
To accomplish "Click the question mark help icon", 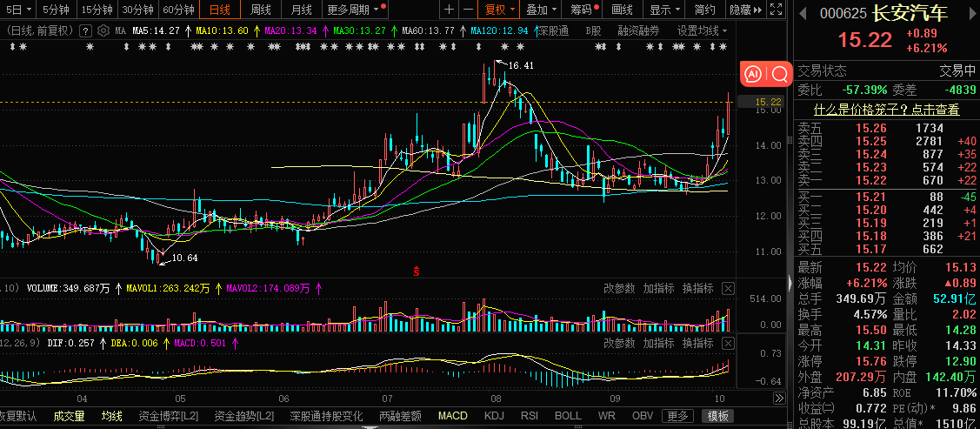I will (86, 30).
